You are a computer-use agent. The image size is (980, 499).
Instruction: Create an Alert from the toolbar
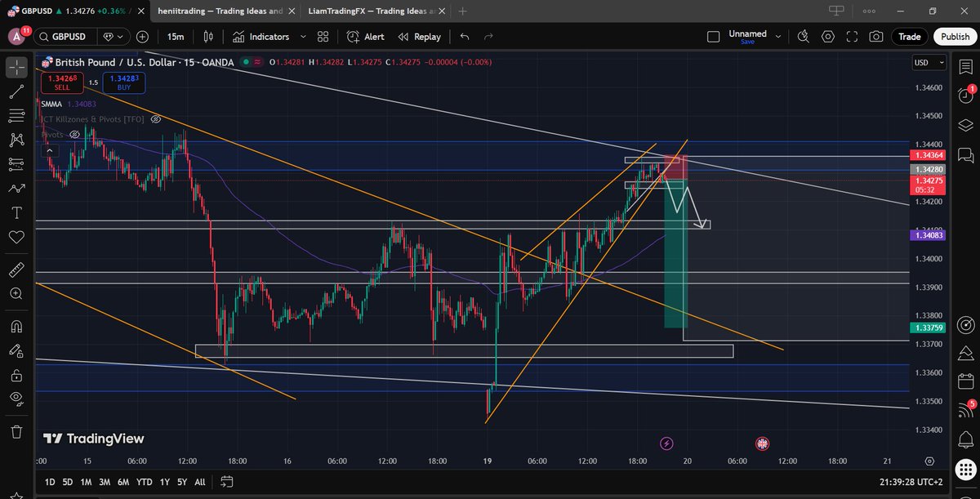click(x=365, y=37)
